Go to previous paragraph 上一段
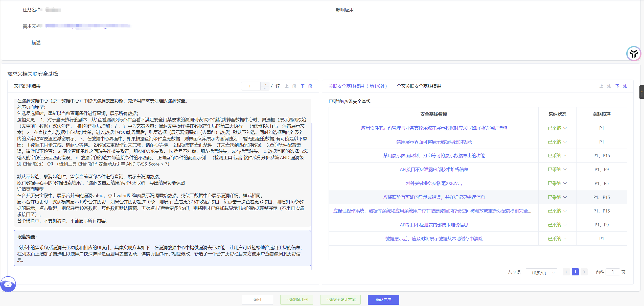 point(290,86)
